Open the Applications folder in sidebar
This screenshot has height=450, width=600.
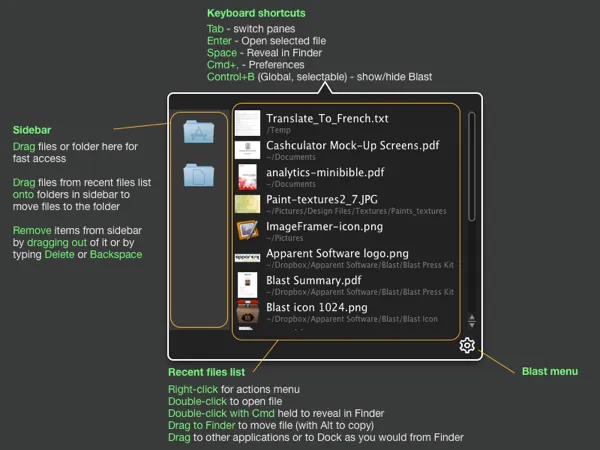[199, 131]
